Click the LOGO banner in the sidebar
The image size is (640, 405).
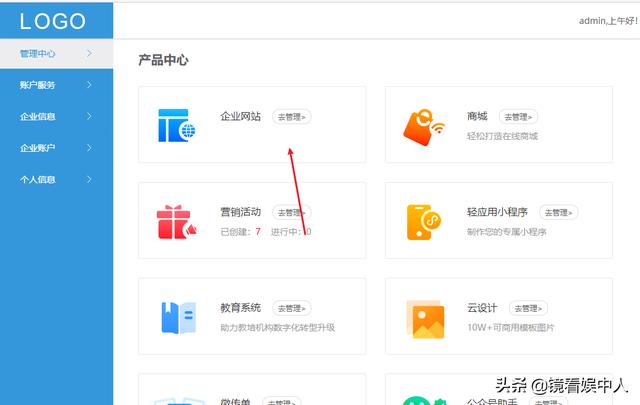(56, 20)
